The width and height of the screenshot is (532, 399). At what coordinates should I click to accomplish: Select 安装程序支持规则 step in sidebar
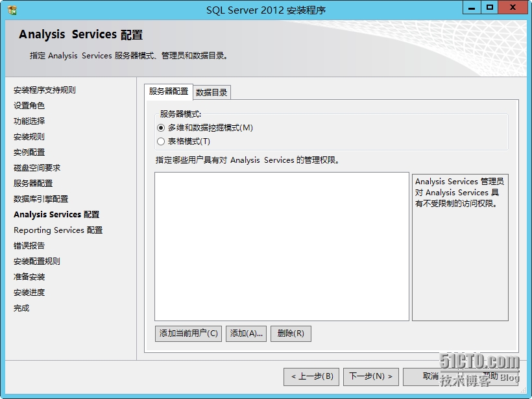pyautogui.click(x=45, y=90)
